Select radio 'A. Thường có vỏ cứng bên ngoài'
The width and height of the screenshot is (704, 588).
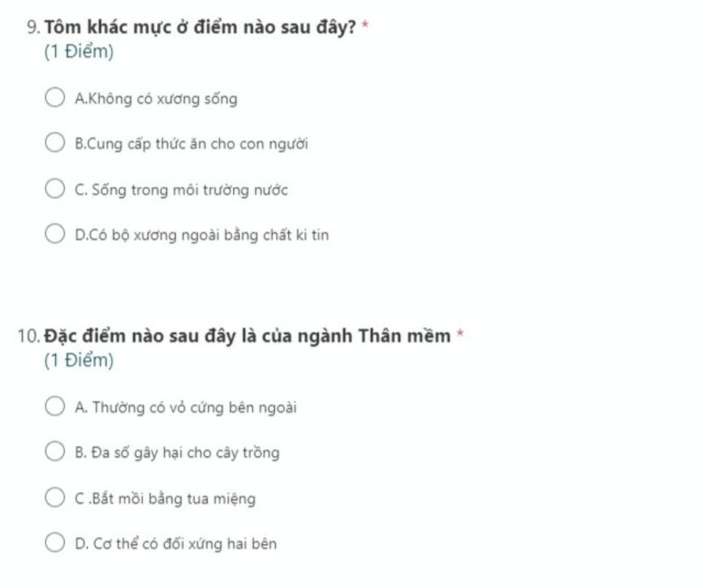pyautogui.click(x=55, y=407)
